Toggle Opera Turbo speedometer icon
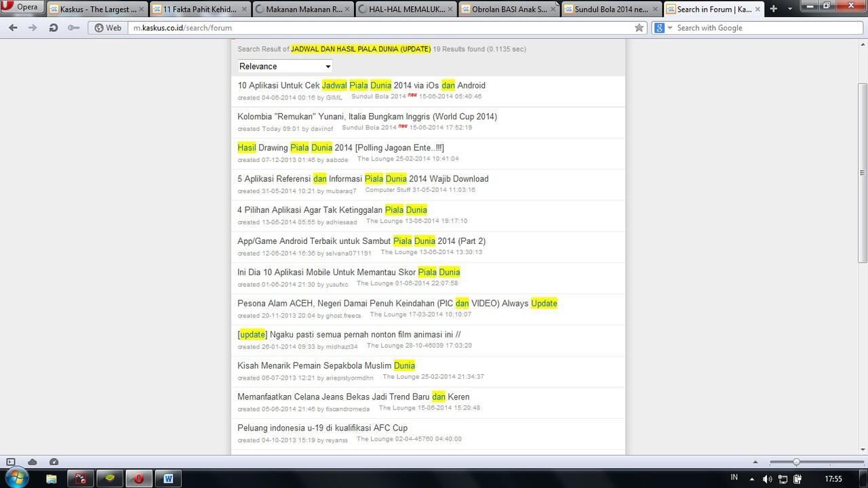Screen dimensions: 868x488 54,462
